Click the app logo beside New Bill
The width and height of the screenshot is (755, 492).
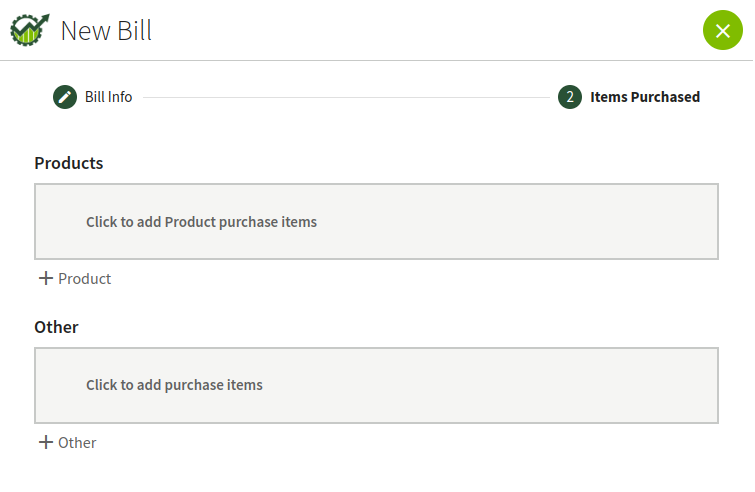(30, 30)
